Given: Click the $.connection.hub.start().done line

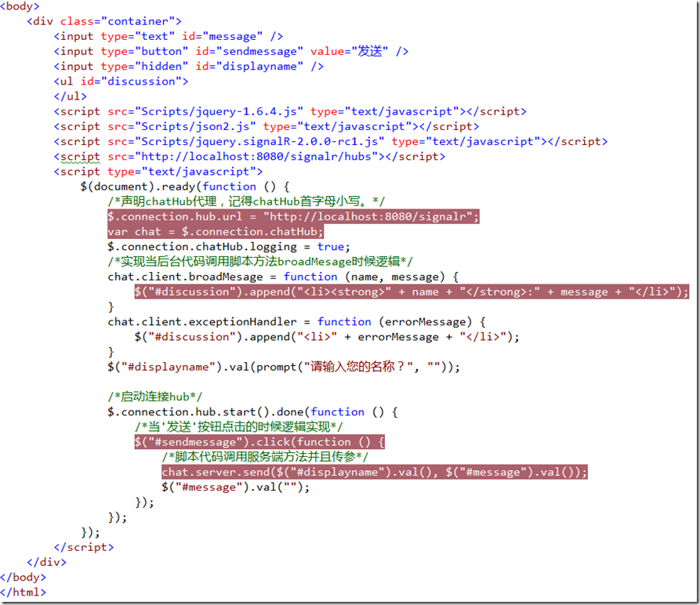Looking at the screenshot, I should coord(252,411).
